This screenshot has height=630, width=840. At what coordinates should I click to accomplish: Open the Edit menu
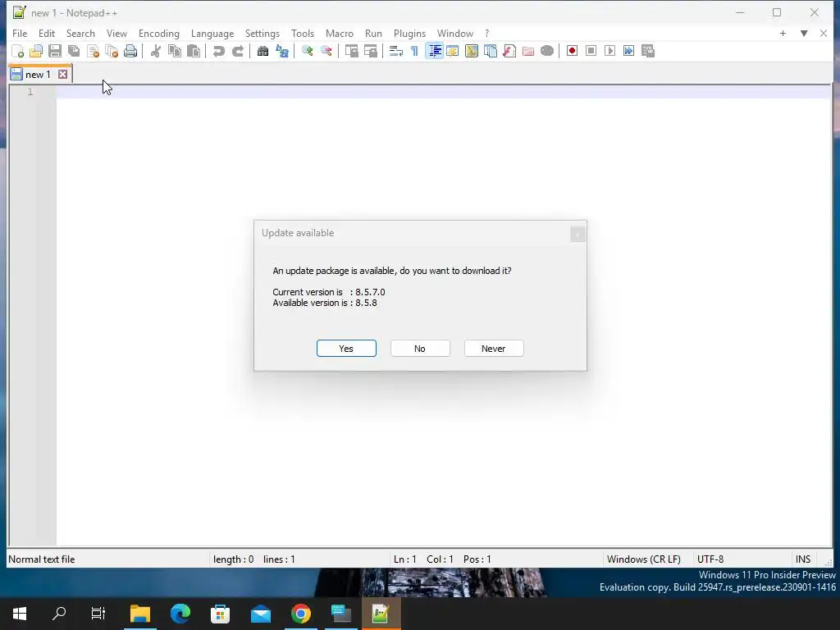point(47,33)
